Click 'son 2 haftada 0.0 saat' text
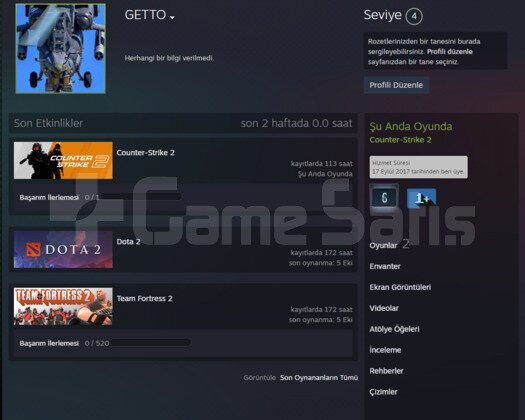The width and height of the screenshot is (525, 420). pyautogui.click(x=296, y=123)
